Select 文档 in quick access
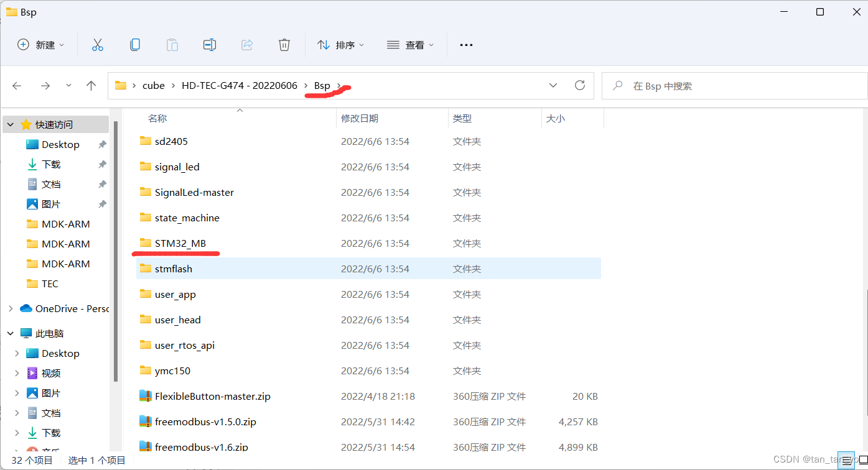This screenshot has height=470, width=868. click(51, 184)
